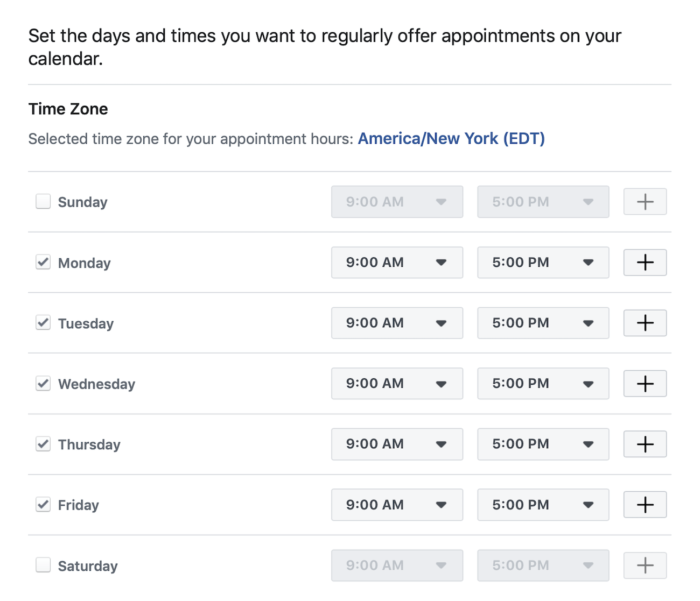Click Wednesday's plus button
Image resolution: width=700 pixels, height=601 pixels.
(645, 384)
